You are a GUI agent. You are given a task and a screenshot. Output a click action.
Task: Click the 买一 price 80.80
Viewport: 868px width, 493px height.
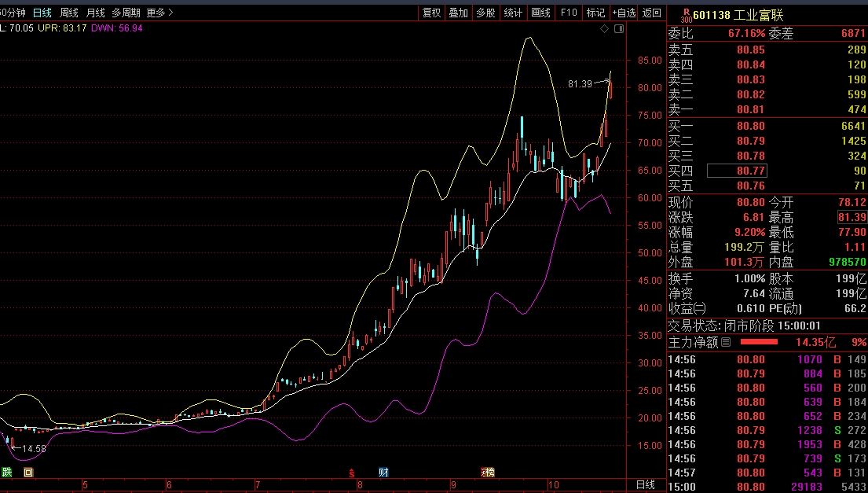tap(751, 127)
